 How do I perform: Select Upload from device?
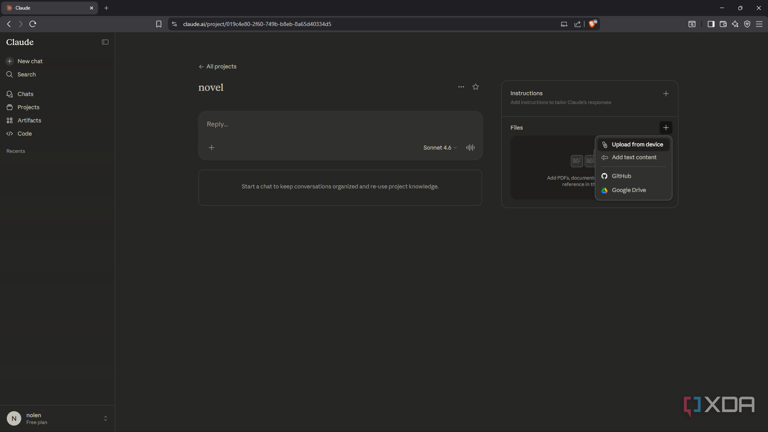pos(633,144)
